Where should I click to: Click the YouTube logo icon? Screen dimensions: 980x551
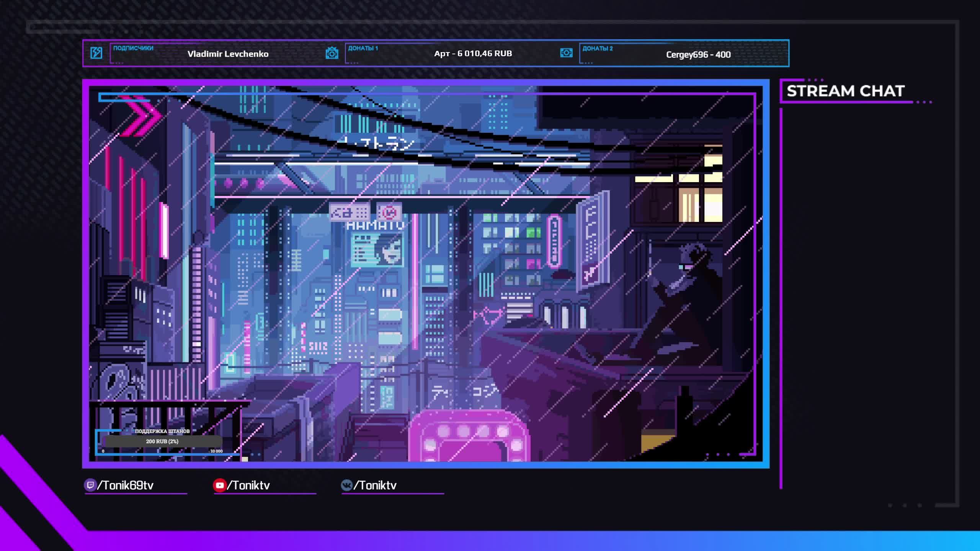point(219,485)
